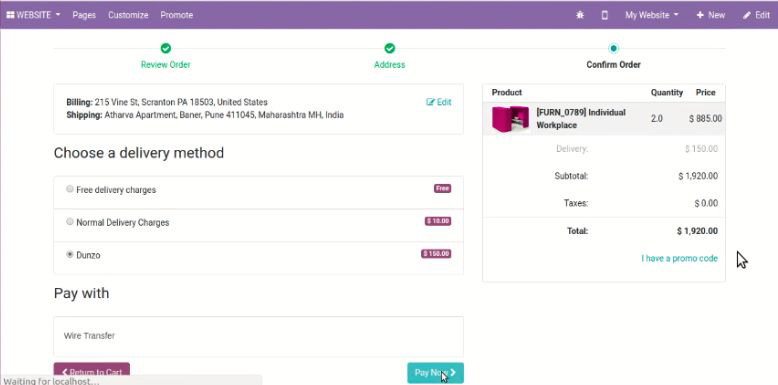Click the Edit pencil button in top bar
Viewport: 778px width, 385px height.
tap(756, 15)
